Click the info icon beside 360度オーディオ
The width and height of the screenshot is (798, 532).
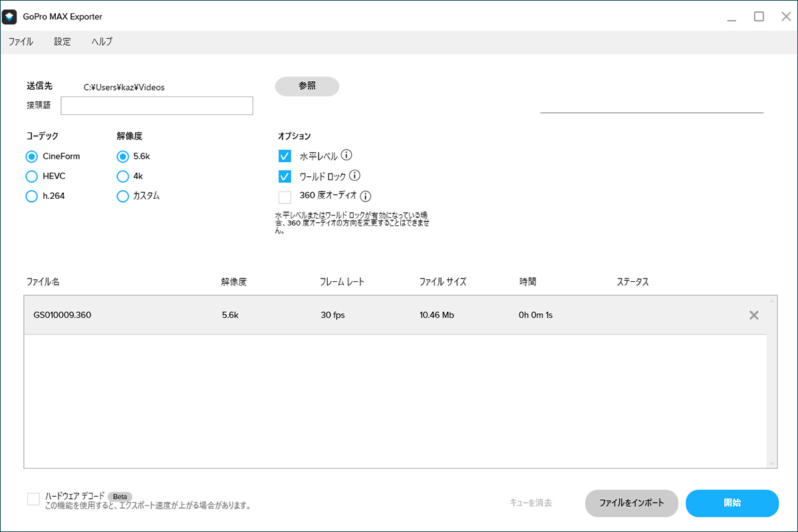pyautogui.click(x=365, y=196)
